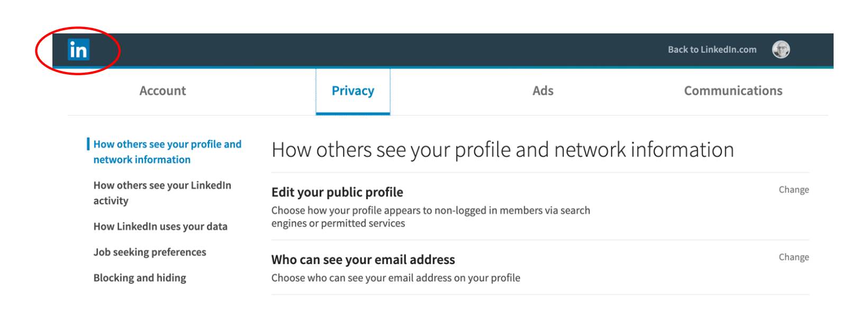868x318 pixels.
Task: Go back via Back to LinkedIn.com link
Action: pyautogui.click(x=712, y=50)
